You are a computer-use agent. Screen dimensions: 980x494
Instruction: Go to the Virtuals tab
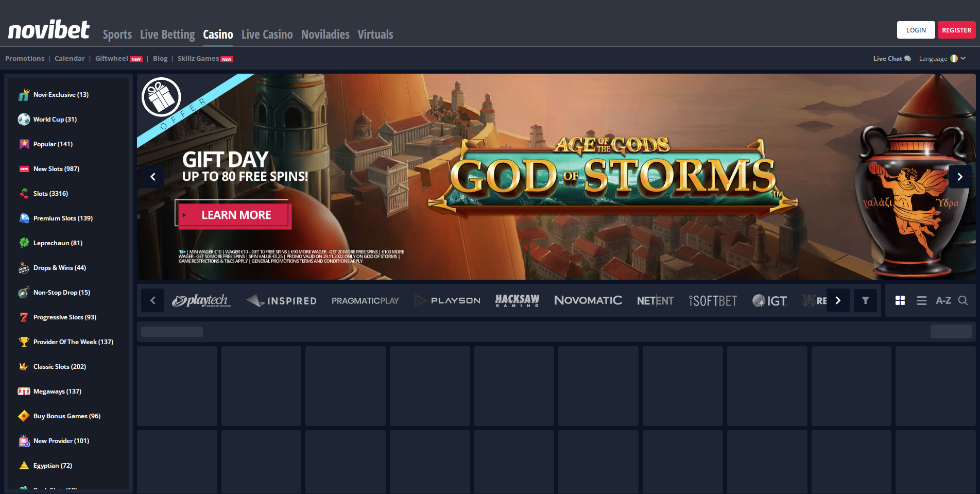tap(375, 35)
